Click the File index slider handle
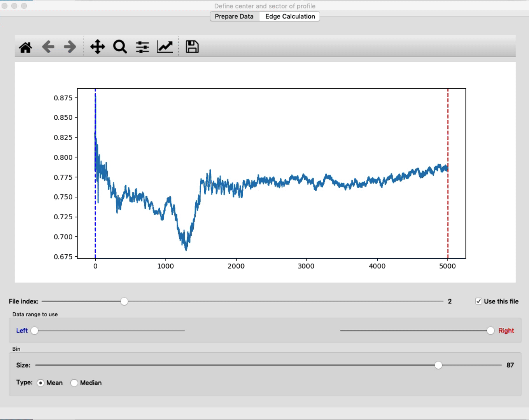 coord(124,301)
